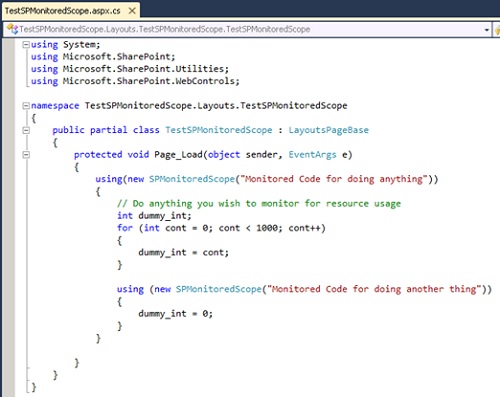Image resolution: width=500 pixels, height=397 pixels.
Task: Click the using Microsoft.SharePoint.Utilities line
Action: click(x=130, y=69)
